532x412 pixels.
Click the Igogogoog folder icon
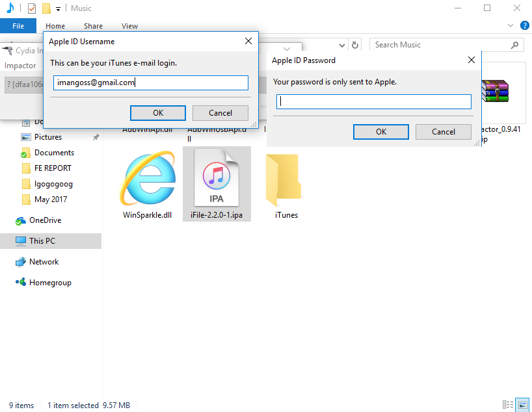click(26, 184)
